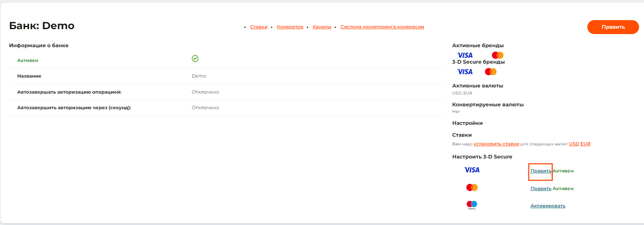
Task: Go to the Каналы navigation link
Action: pos(322,27)
